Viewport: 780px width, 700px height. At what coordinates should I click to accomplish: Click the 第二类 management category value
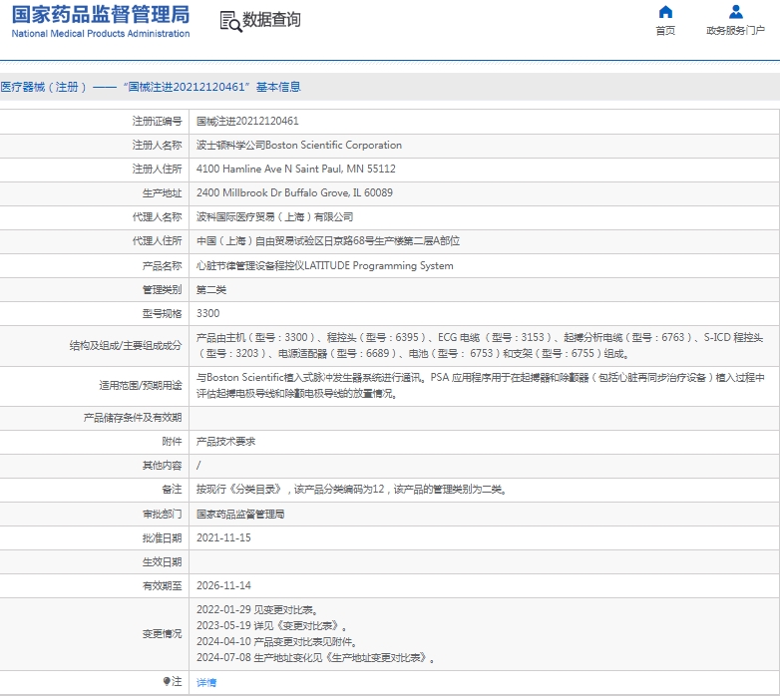coord(211,290)
